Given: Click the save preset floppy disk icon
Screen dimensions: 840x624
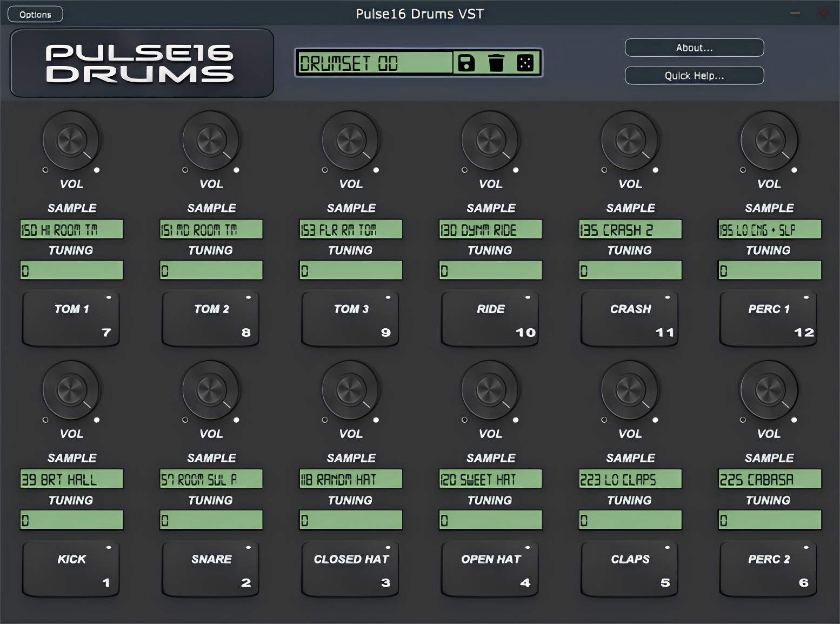Looking at the screenshot, I should pos(466,63).
